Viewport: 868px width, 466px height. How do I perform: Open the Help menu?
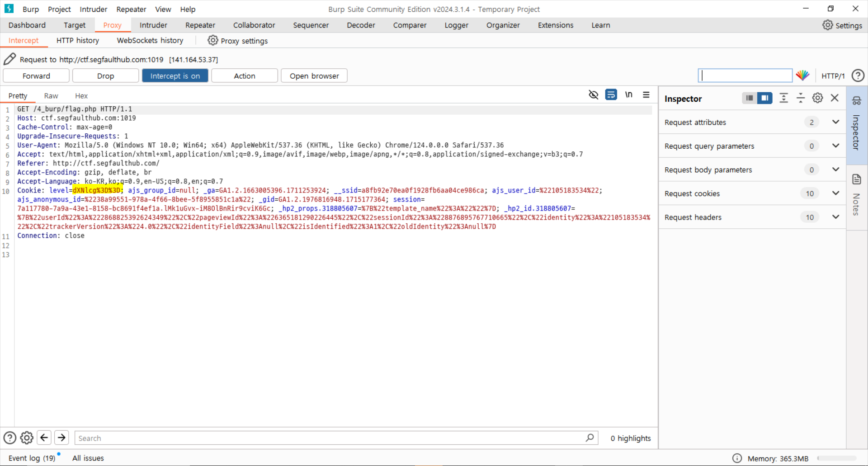(188, 9)
